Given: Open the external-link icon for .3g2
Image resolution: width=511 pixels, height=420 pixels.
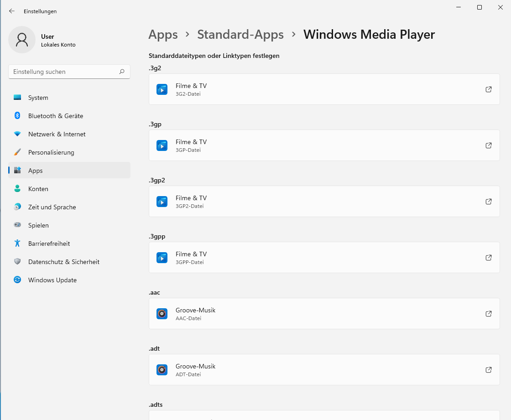Looking at the screenshot, I should point(488,89).
